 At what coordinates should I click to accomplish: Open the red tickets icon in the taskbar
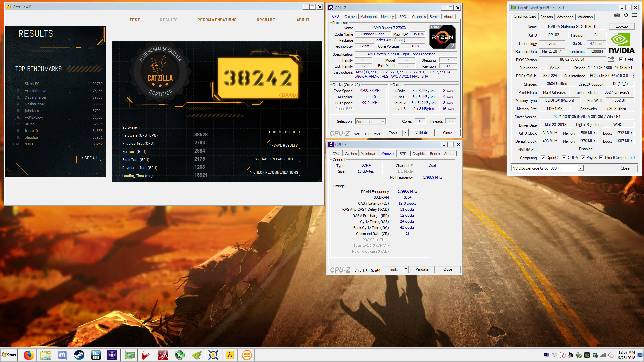click(163, 355)
